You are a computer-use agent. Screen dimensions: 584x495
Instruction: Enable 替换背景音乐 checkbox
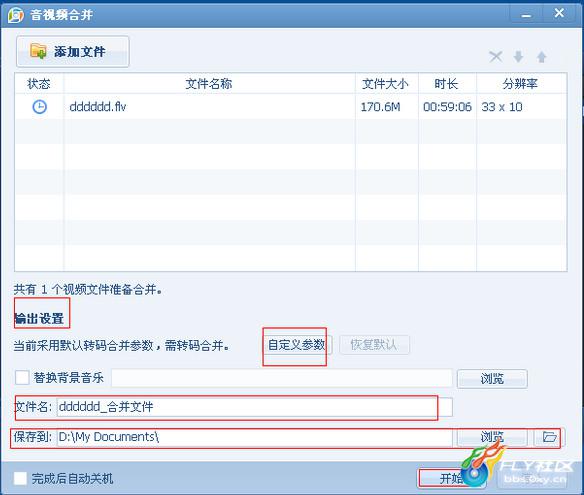22,377
